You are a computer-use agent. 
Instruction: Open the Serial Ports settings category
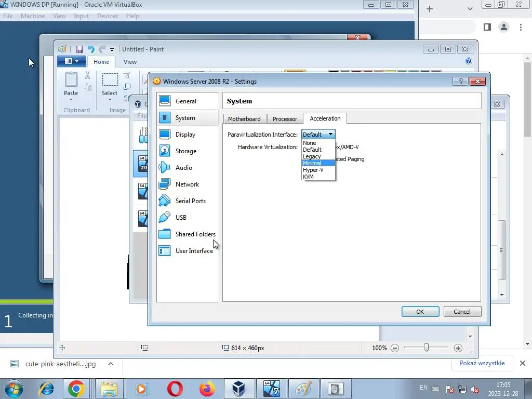[188, 201]
